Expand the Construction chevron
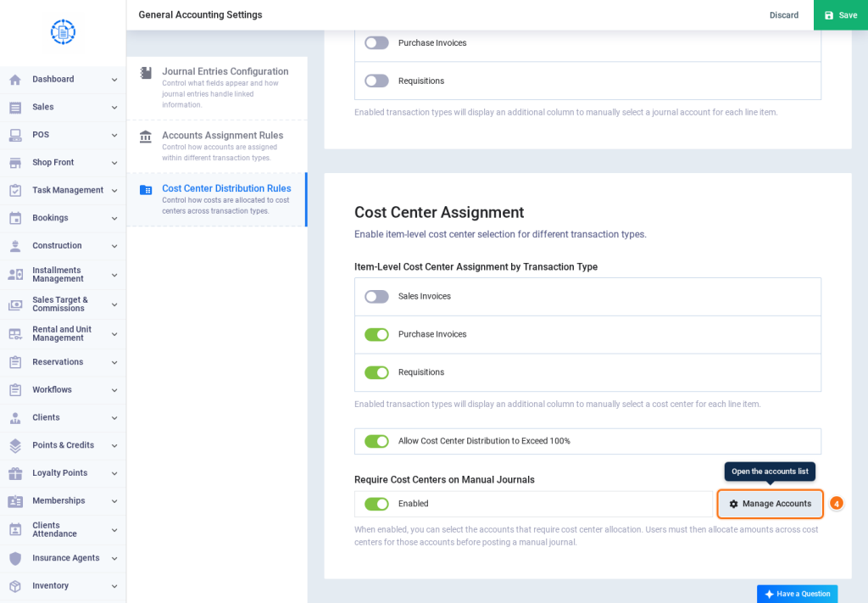868x603 pixels. [114, 246]
